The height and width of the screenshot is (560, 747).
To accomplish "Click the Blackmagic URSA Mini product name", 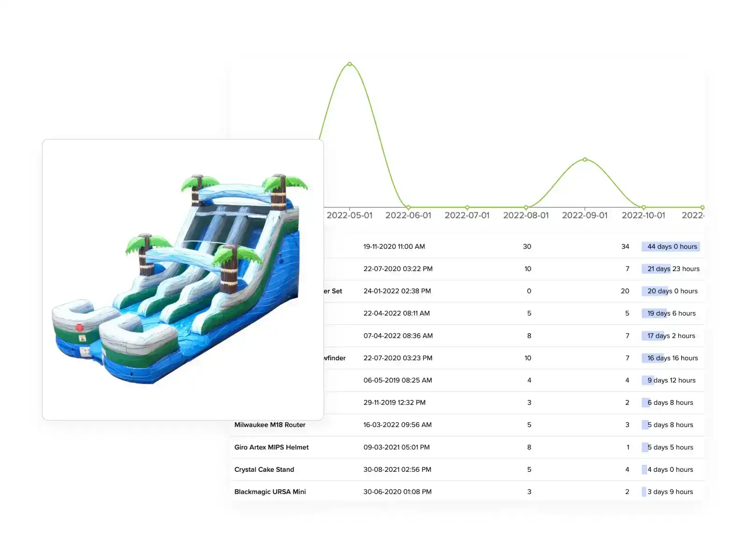I will click(x=270, y=491).
